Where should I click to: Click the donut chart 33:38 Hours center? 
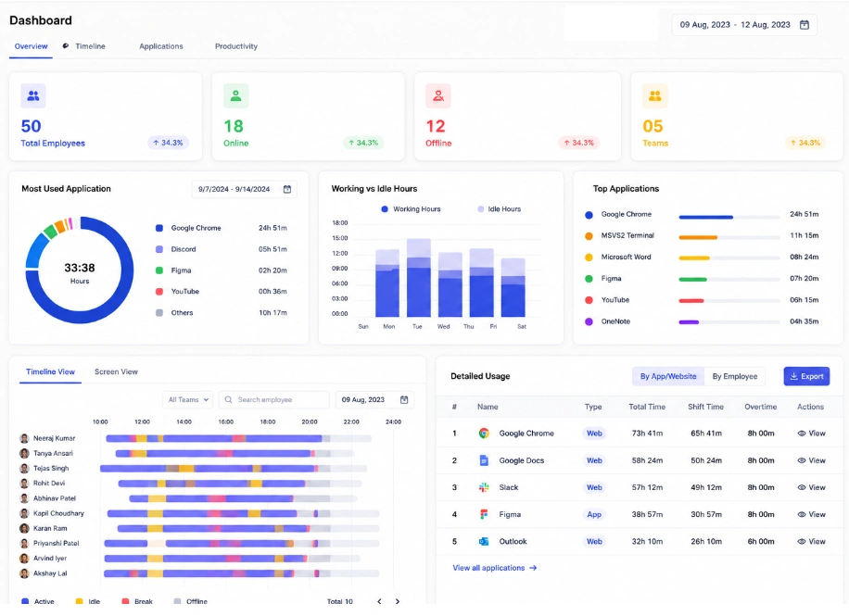coord(80,272)
